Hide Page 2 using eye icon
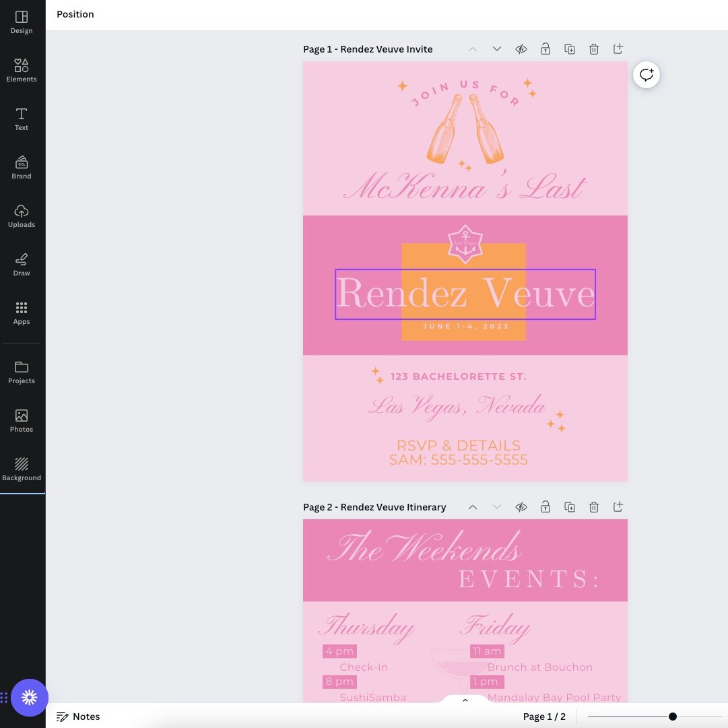 point(521,507)
